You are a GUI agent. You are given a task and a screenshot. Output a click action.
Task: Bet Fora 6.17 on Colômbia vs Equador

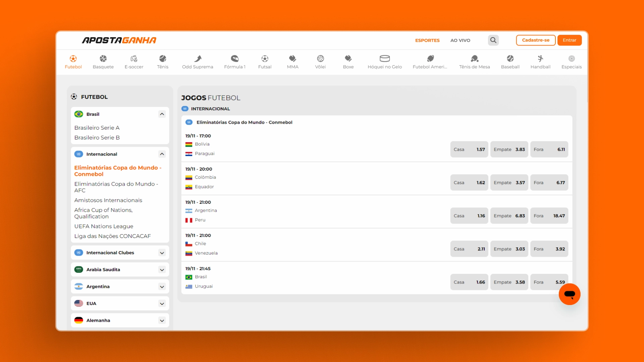coord(549,183)
